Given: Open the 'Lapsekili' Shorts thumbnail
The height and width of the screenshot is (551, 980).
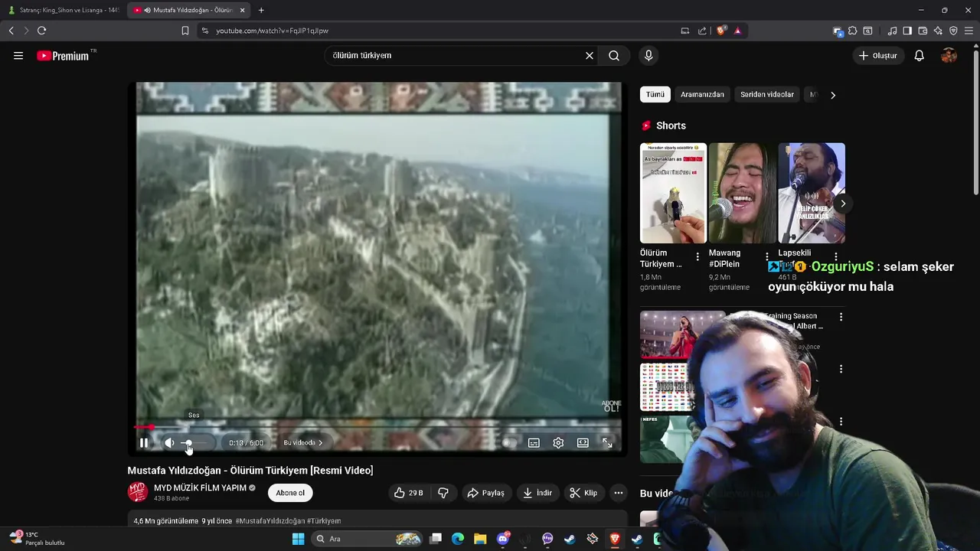Looking at the screenshot, I should (x=812, y=193).
